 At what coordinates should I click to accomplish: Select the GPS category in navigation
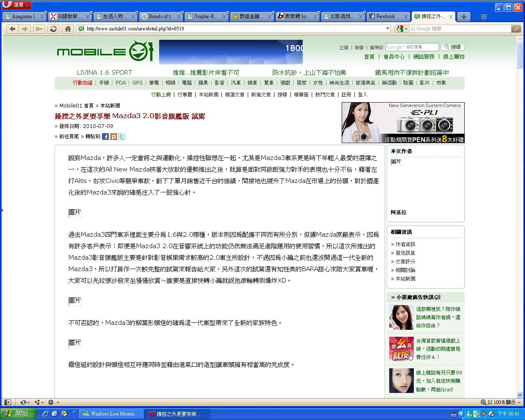click(x=137, y=83)
